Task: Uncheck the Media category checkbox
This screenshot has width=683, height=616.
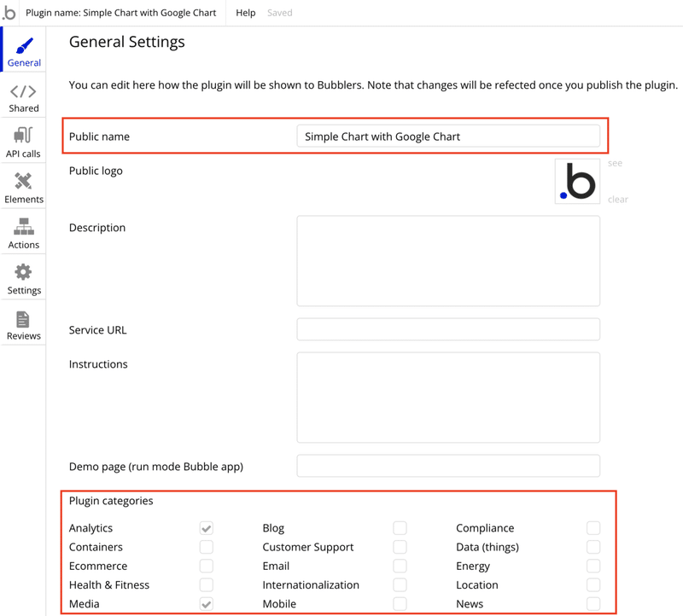Action: click(x=207, y=604)
